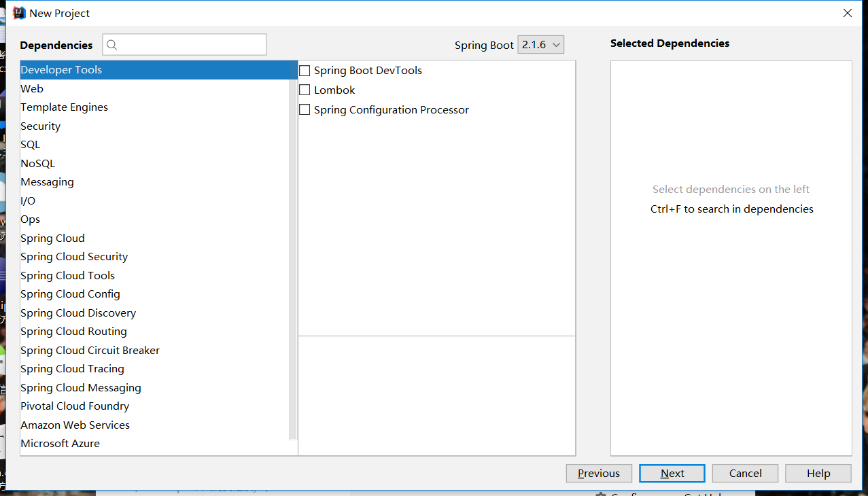Select Spring Cloud Config category

point(155,294)
